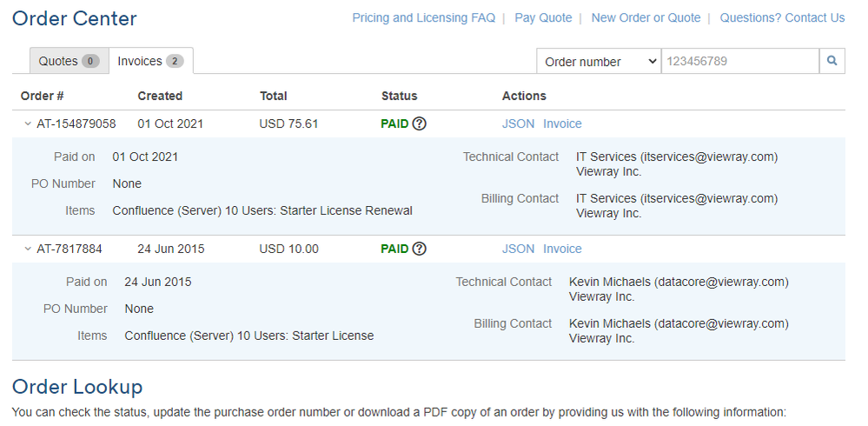868x426 pixels.
Task: Download Invoice for order AT-7817884
Action: [x=562, y=249]
